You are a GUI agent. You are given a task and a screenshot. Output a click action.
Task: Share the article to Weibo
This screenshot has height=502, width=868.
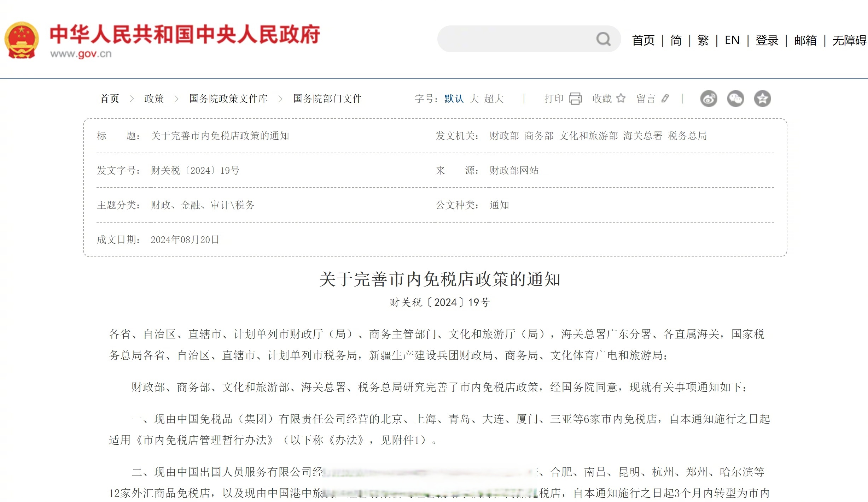point(709,99)
